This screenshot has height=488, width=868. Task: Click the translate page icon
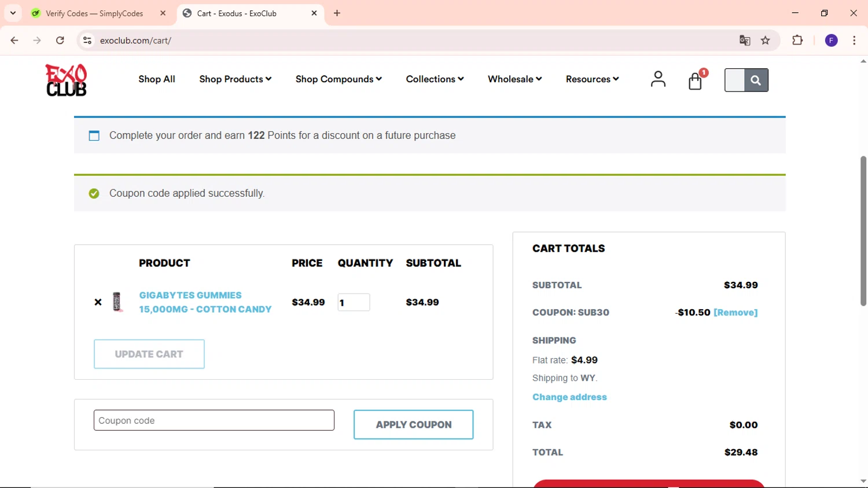point(745,41)
